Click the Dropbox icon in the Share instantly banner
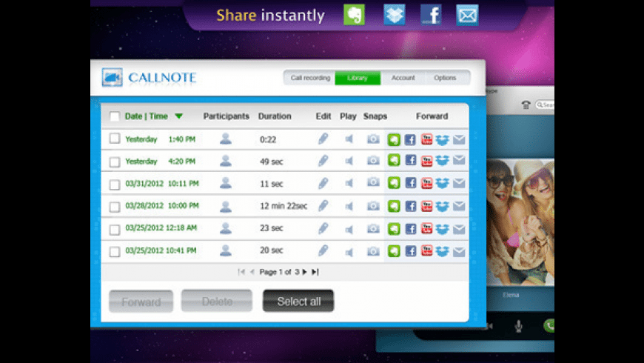 [395, 15]
